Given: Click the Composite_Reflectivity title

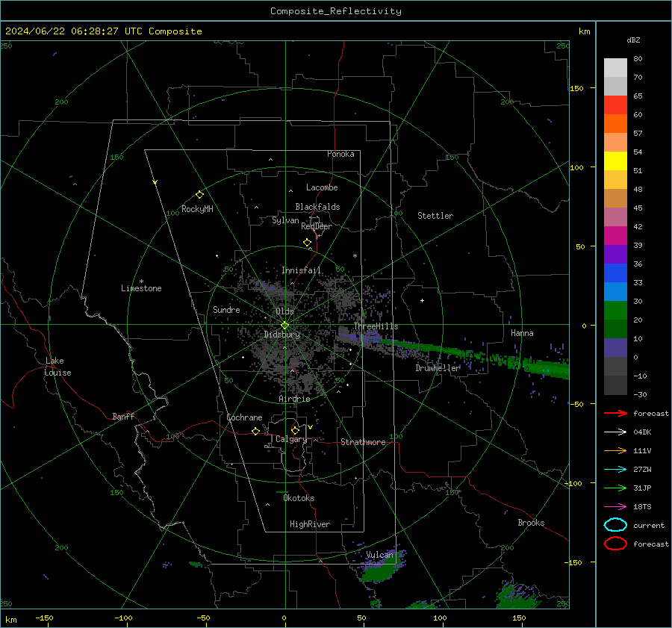Looking at the screenshot, I should (336, 11).
